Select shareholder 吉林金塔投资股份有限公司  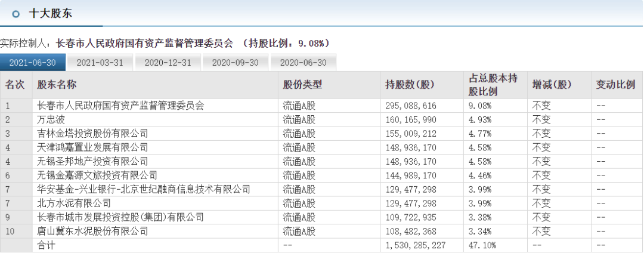click(x=92, y=134)
